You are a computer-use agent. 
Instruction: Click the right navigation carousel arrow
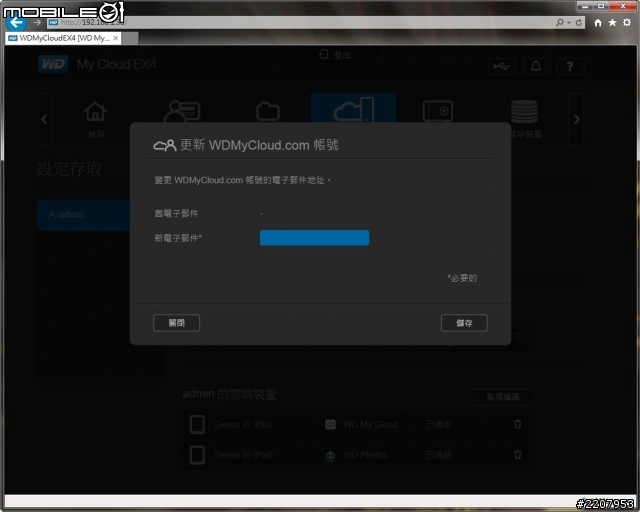pyautogui.click(x=576, y=119)
